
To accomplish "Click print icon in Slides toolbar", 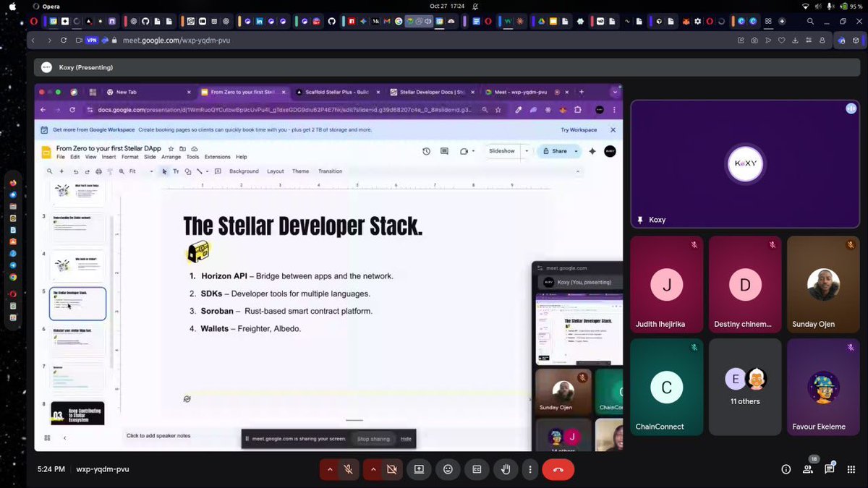I will pos(98,171).
